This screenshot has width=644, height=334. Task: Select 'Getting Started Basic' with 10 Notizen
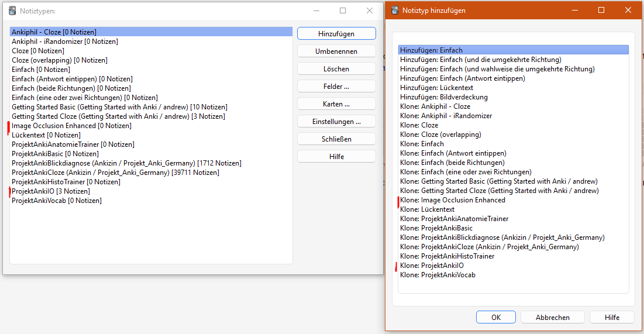click(151, 107)
